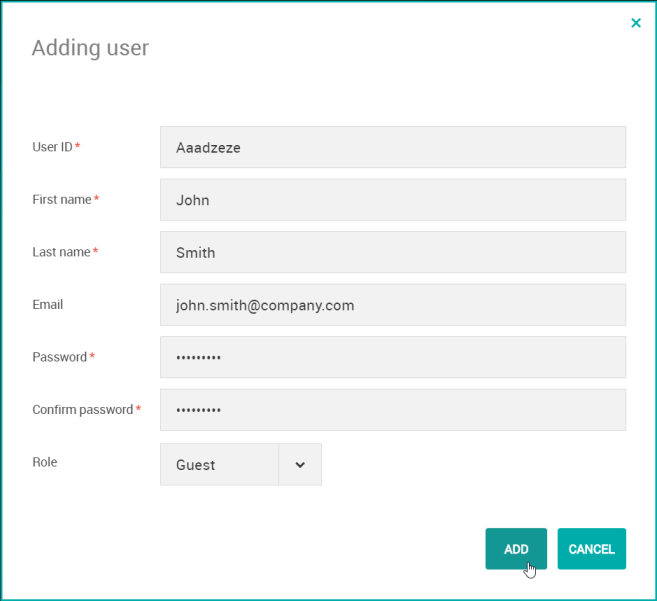The width and height of the screenshot is (657, 601).
Task: Click the User ID input field
Action: [x=392, y=147]
